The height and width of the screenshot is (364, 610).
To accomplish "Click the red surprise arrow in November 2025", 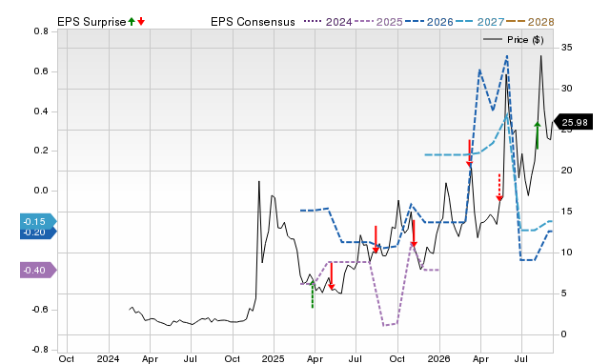I will pyautogui.click(x=414, y=233).
